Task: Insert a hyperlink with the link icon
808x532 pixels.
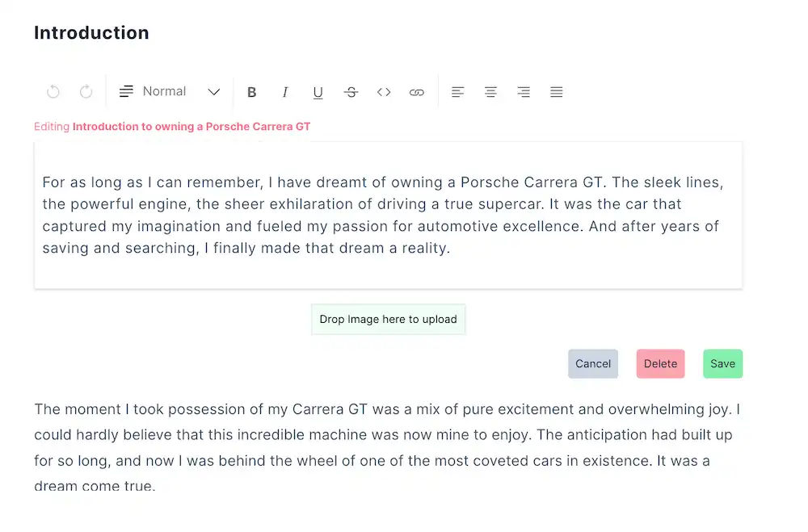Action: (417, 92)
